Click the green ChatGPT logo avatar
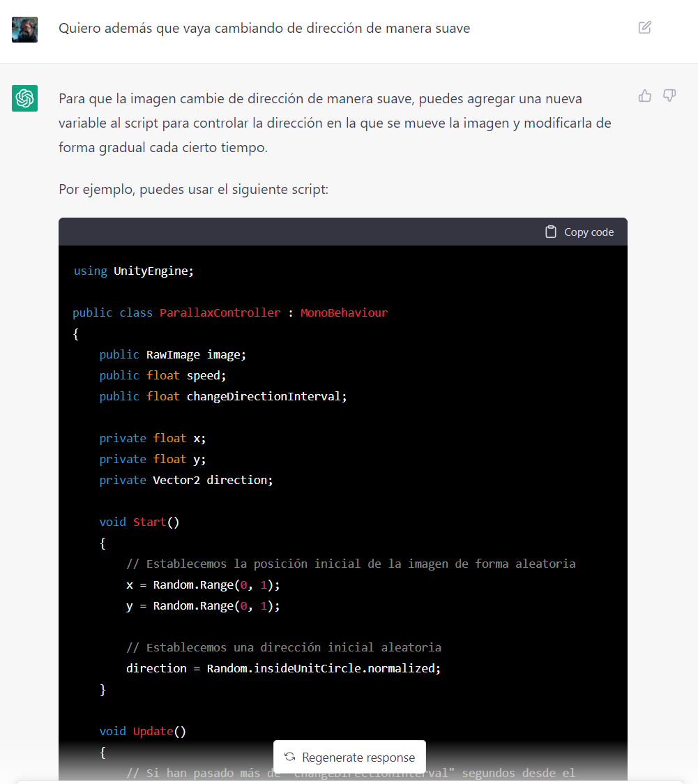The width and height of the screenshot is (698, 784). click(x=24, y=98)
